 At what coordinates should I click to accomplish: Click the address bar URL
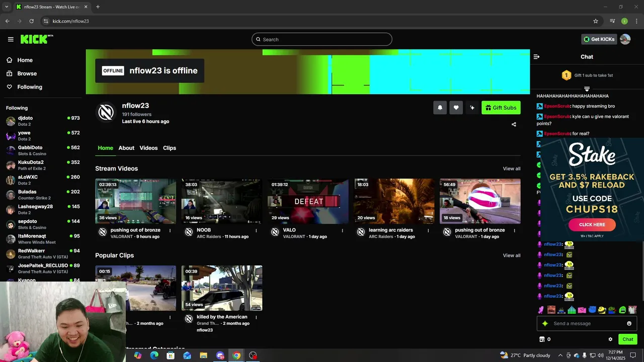70,21
